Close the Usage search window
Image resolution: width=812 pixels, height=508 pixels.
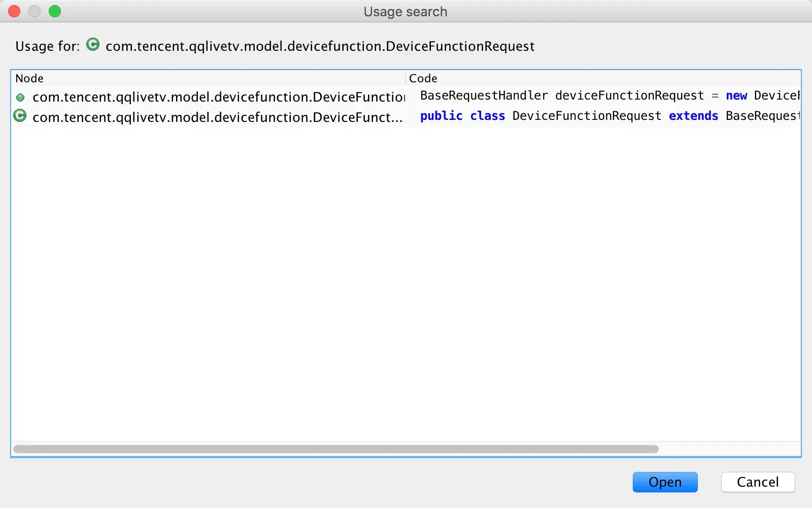(14, 11)
